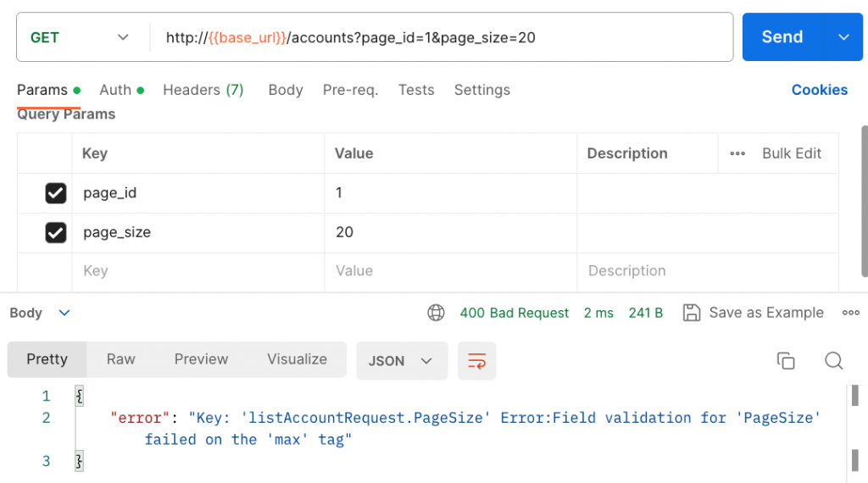Screen dimensions: 868x483
Task: Uncheck the page_size parameter checkbox
Action: [56, 232]
